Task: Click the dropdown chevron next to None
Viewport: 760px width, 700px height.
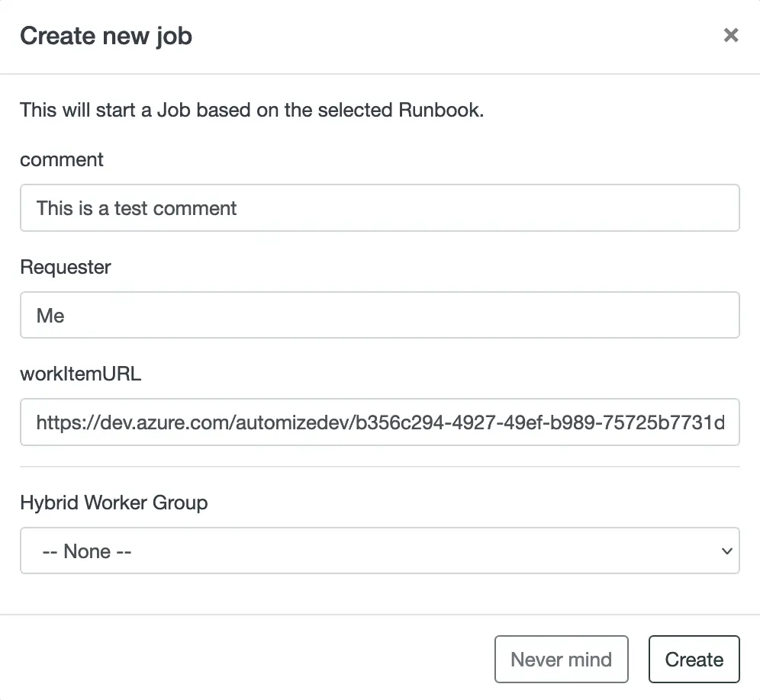Action: coord(727,550)
